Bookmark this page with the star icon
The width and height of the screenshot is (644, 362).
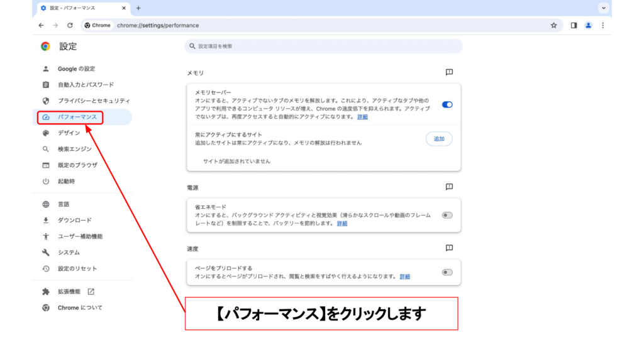[553, 25]
